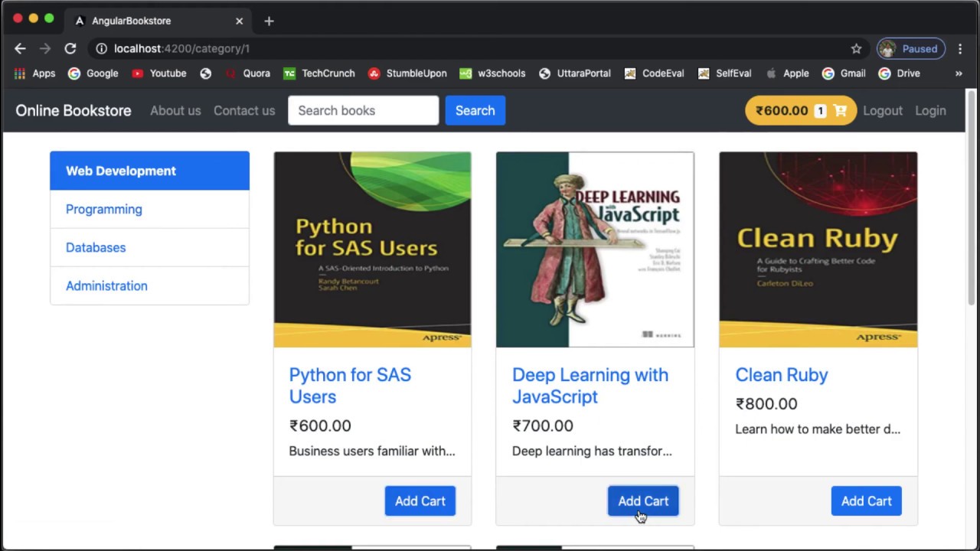Close the AngularBookstore tab
Screen dimensions: 980x551
point(239,21)
